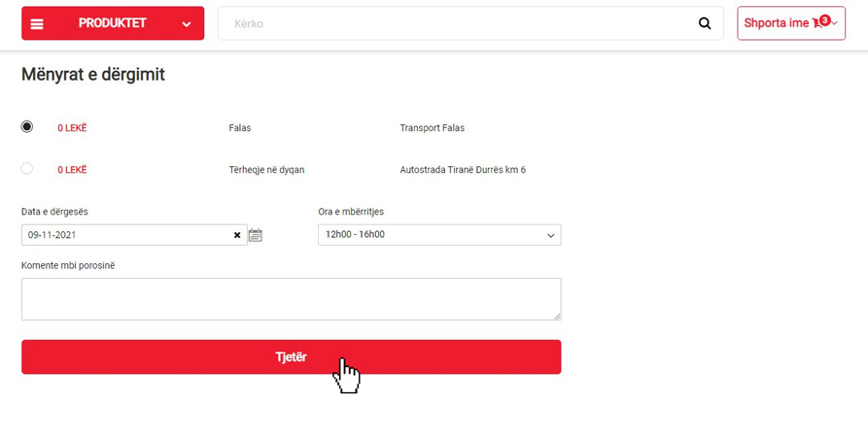Viewport: 868px width, 437px height.
Task: Expand the Shporta ime chevron arrow
Action: (835, 23)
